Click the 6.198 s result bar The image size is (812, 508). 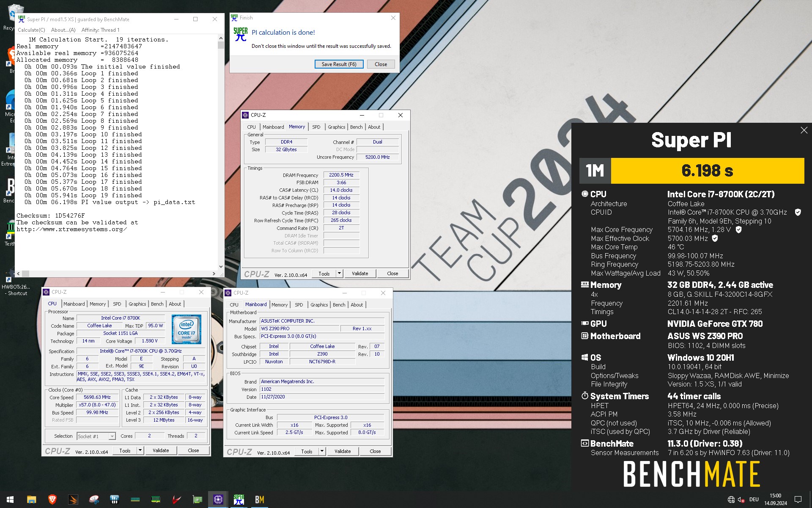click(x=708, y=171)
